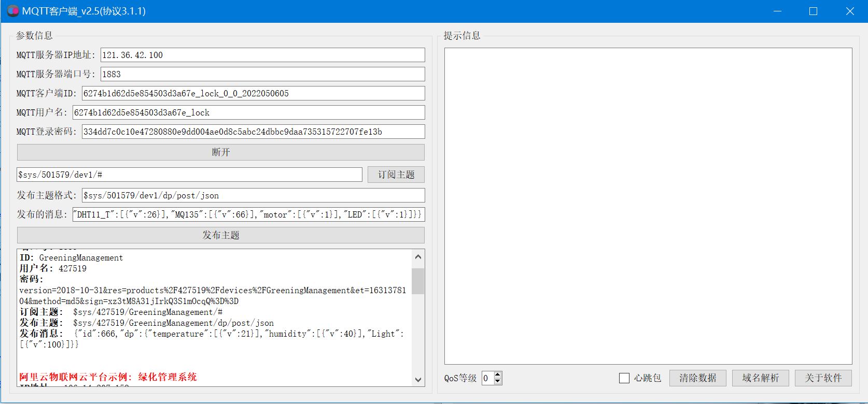The height and width of the screenshot is (404, 868).
Task: Minimize the MQTT客户端 window
Action: point(777,11)
